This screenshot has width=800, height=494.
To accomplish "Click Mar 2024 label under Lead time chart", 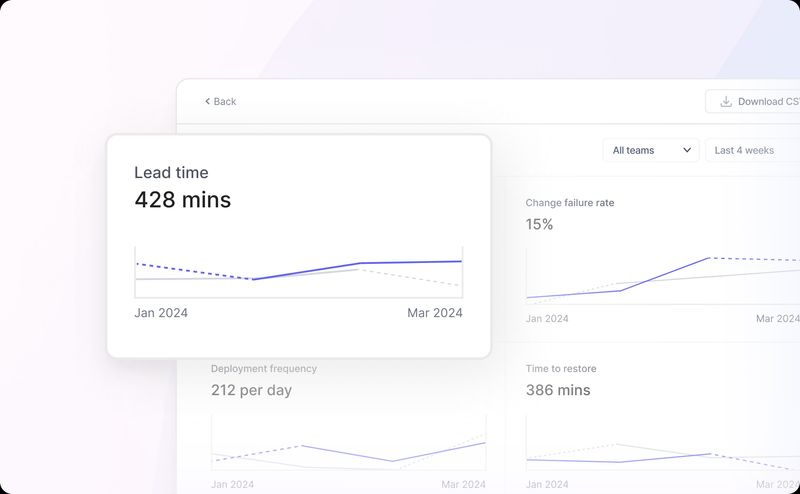I will (x=434, y=313).
